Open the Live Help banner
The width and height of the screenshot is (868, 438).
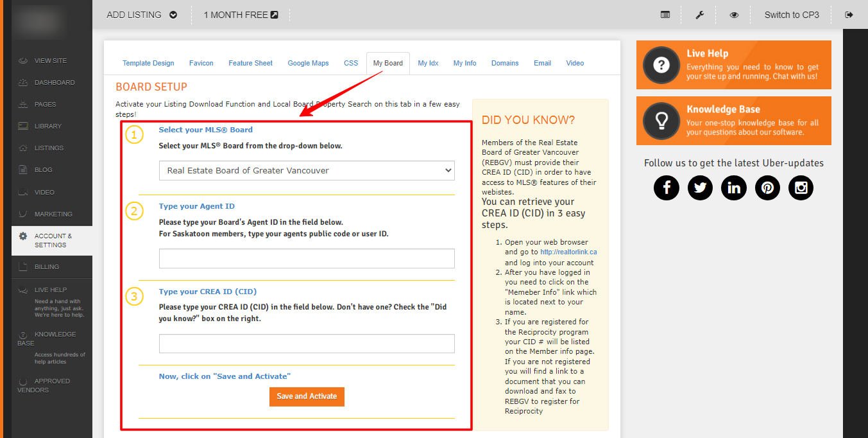coord(733,65)
